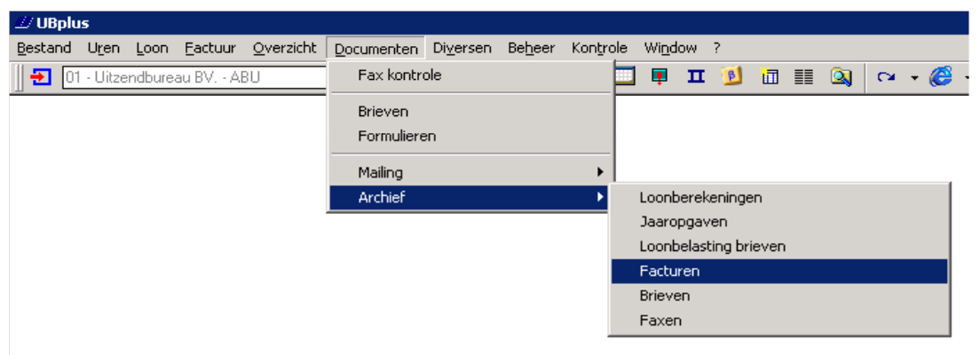Screen dimensions: 980x355
Task: Select Formulieren menu entry
Action: [397, 137]
